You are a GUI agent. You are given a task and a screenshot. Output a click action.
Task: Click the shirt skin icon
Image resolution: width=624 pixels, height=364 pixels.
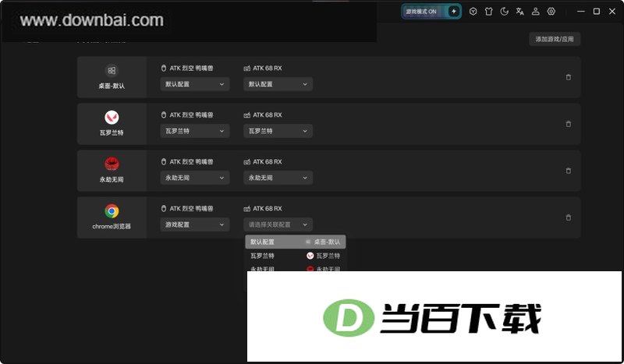[489, 12]
